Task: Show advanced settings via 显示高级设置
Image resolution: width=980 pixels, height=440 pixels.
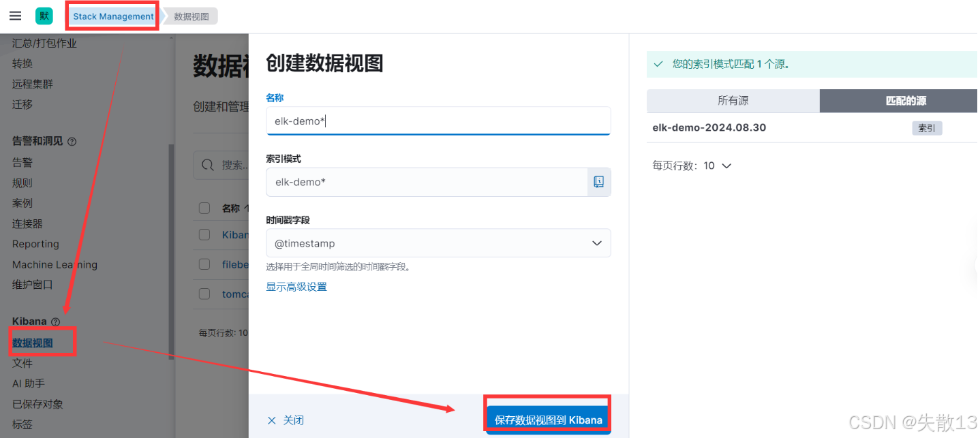Action: 296,287
